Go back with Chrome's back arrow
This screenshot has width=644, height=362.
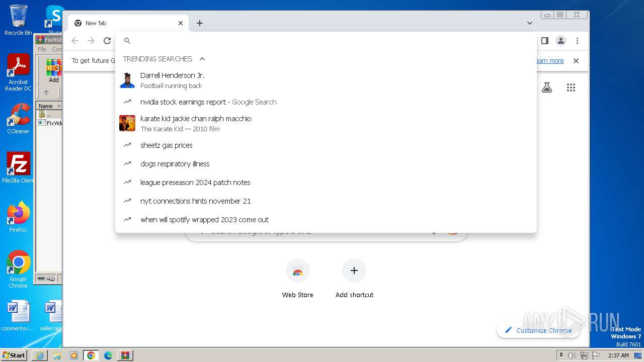click(75, 41)
